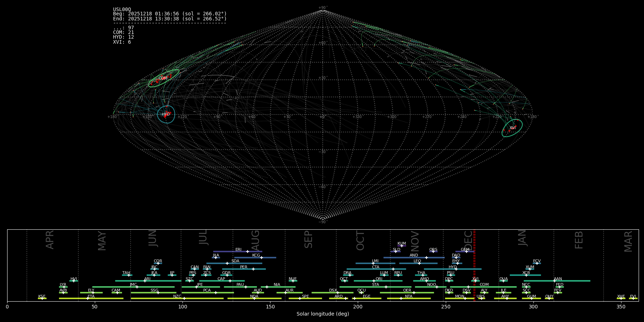Click the COM radiant ellipse on sky map
Screen dimensions: 644x322
click(164, 78)
